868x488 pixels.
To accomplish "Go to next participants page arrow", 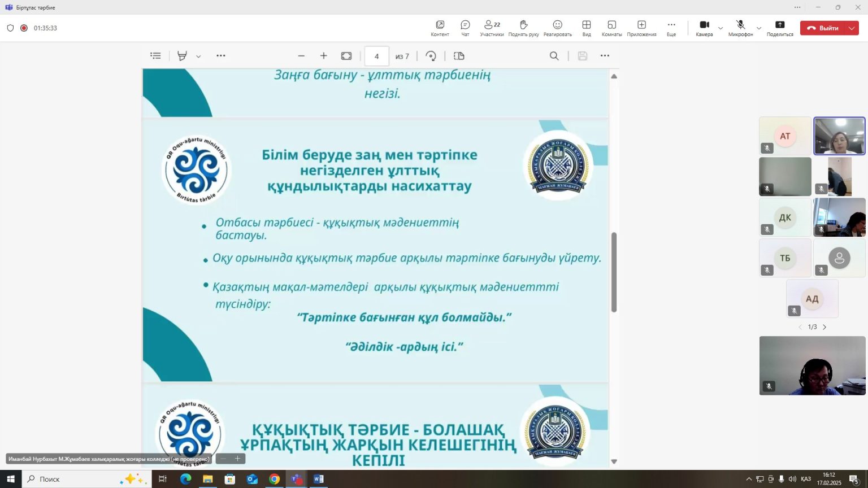I will coord(824,327).
